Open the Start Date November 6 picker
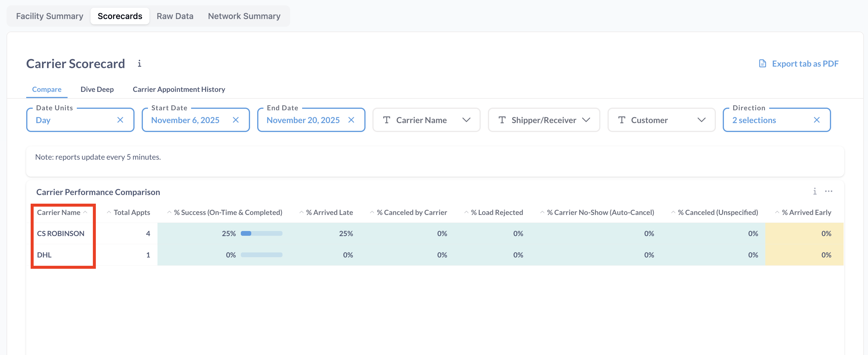The height and width of the screenshot is (355, 868). coord(196,120)
